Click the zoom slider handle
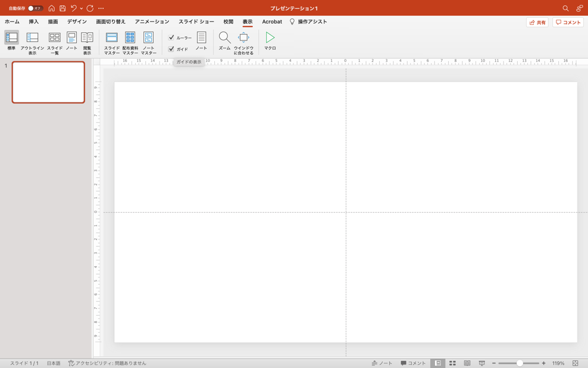This screenshot has height=368, width=588. (520, 363)
